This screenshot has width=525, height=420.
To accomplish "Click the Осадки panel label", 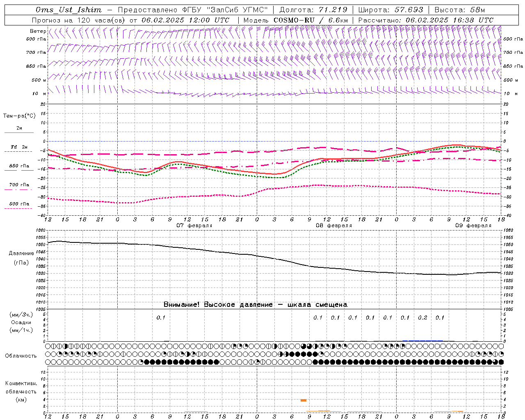I will pos(21,322).
